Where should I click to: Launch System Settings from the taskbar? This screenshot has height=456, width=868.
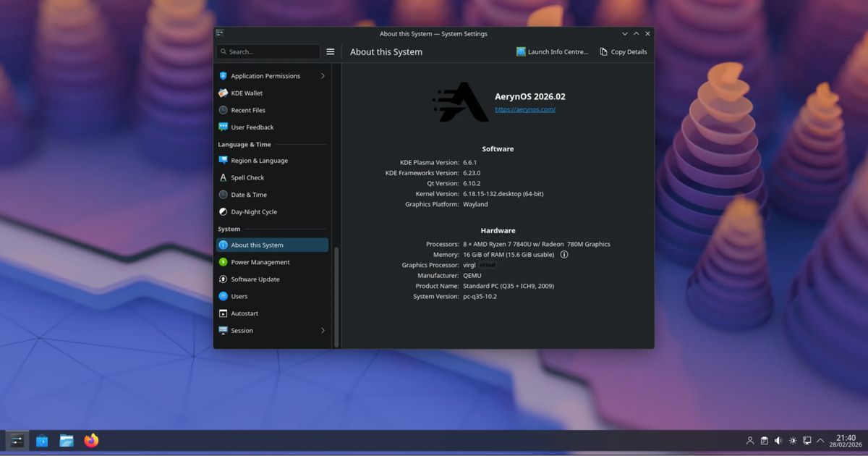17,441
